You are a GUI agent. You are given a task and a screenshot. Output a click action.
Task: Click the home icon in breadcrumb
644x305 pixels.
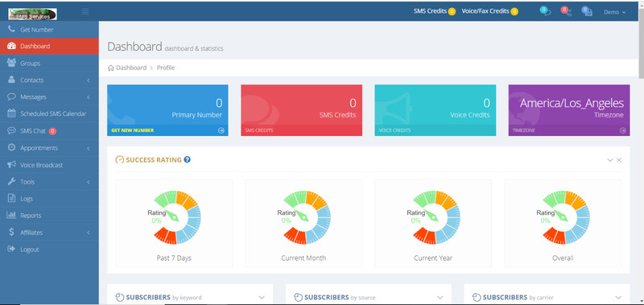pyautogui.click(x=110, y=68)
